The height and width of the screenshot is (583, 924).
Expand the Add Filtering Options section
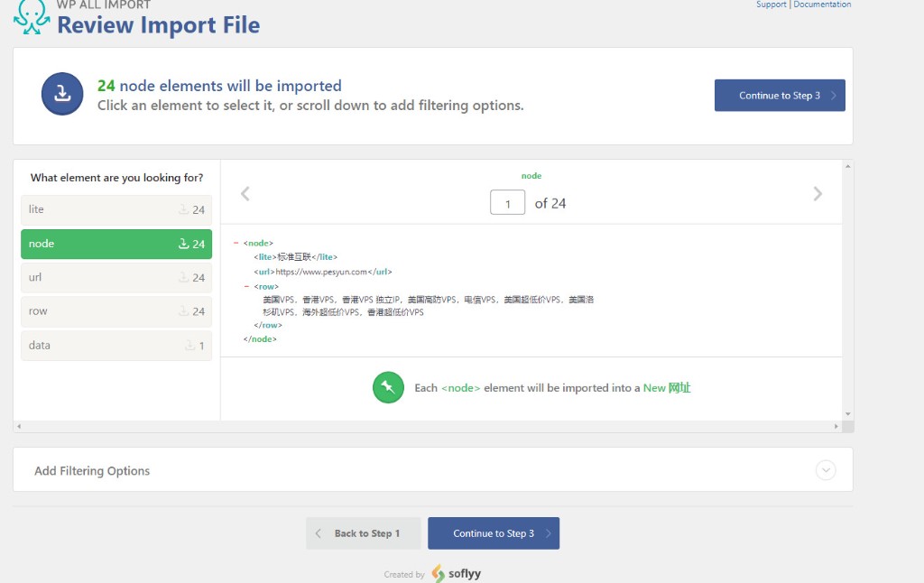[x=825, y=470]
